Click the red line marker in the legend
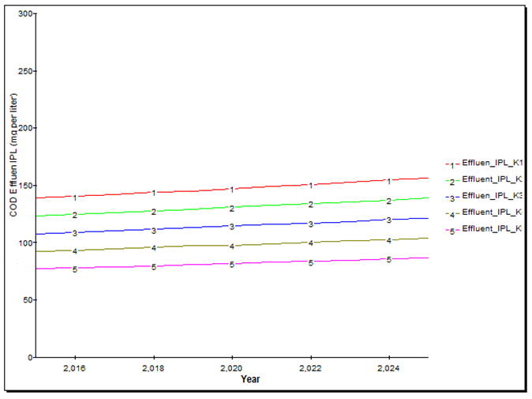The height and width of the screenshot is (399, 532). coord(451,164)
